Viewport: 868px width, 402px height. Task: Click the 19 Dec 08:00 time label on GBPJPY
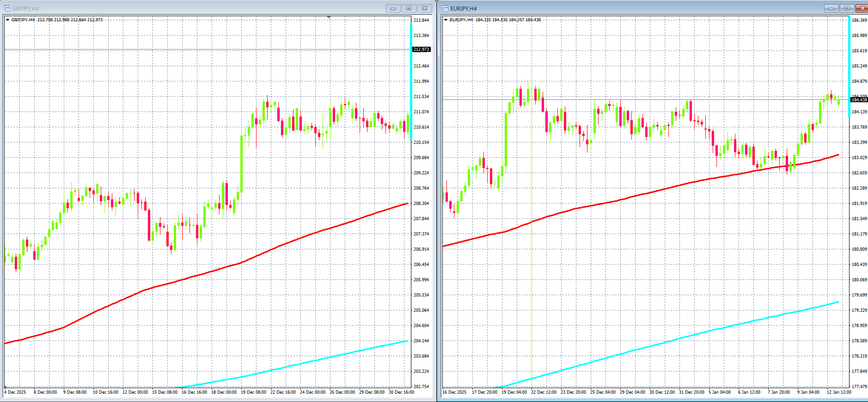253,392
